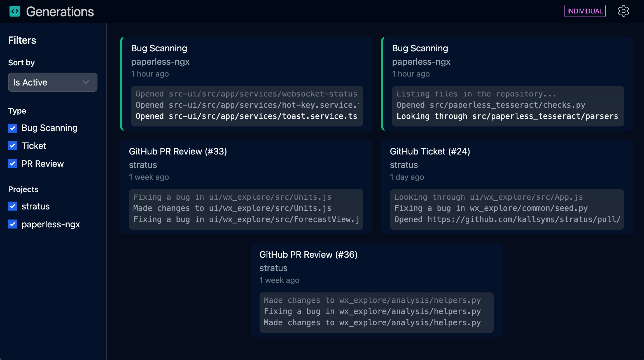Click the hot-key.service log line

[247, 105]
